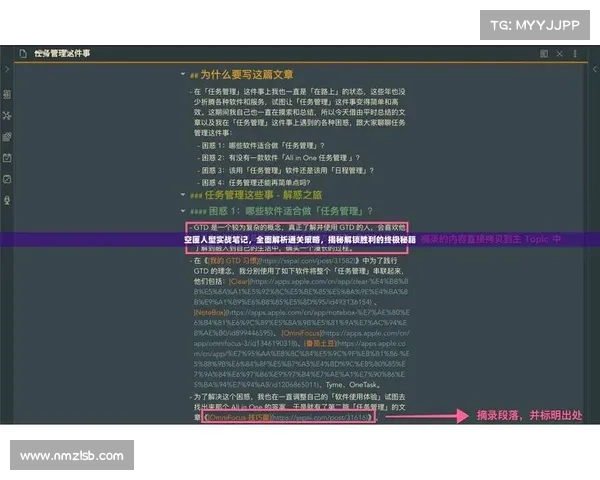Open the Clear app link
Viewport: 600px width, 480px height.
tap(239, 281)
